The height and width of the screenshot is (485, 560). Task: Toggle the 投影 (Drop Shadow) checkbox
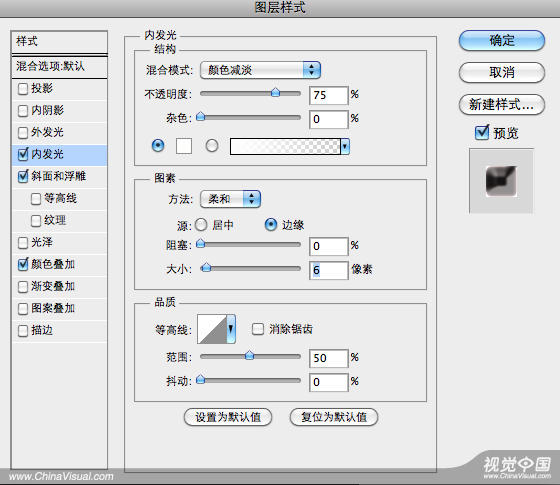point(23,89)
